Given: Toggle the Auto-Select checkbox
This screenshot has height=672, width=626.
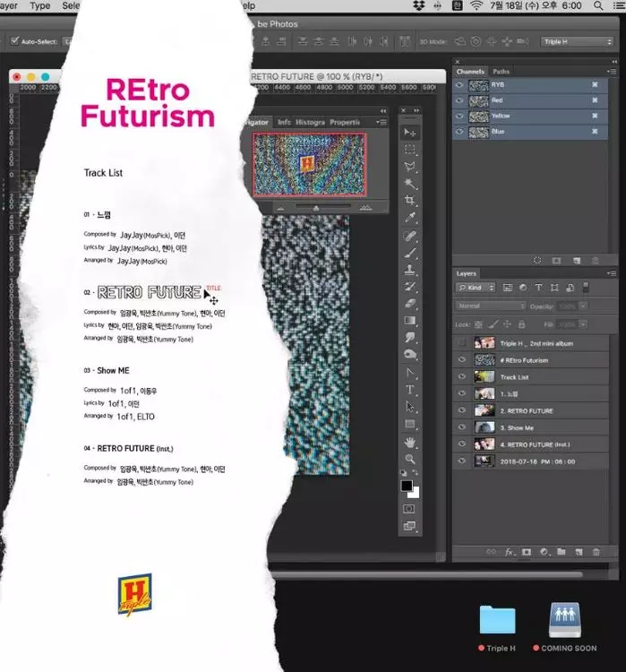Looking at the screenshot, I should (14, 41).
